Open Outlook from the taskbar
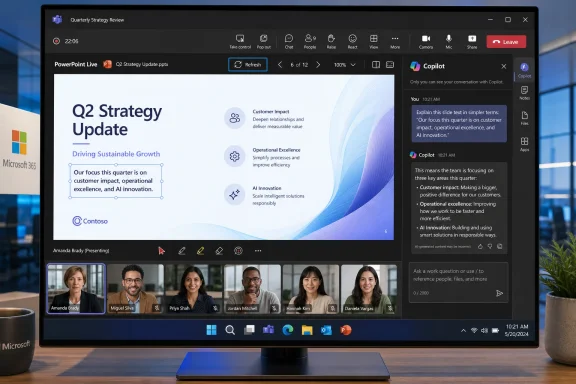 326,330
